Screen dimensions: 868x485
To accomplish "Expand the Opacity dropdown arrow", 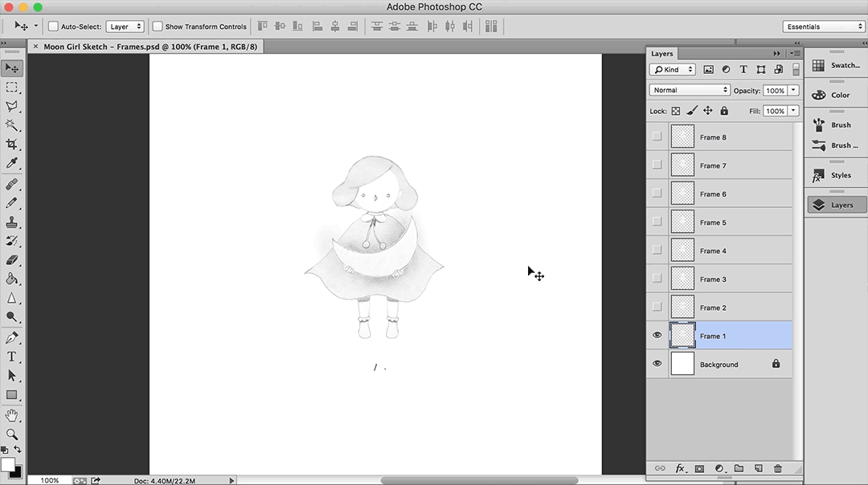I will [793, 91].
